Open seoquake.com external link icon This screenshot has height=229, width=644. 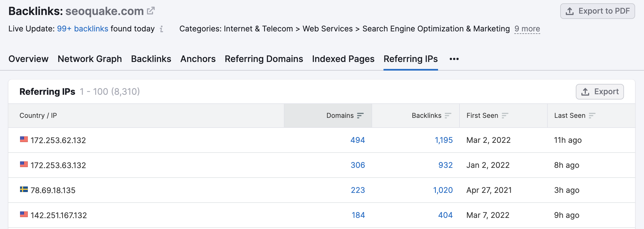click(151, 11)
